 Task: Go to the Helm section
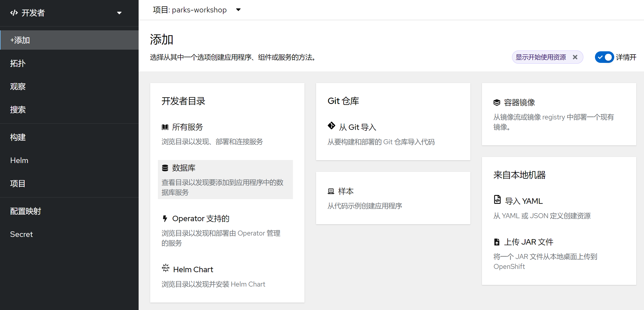pos(19,160)
